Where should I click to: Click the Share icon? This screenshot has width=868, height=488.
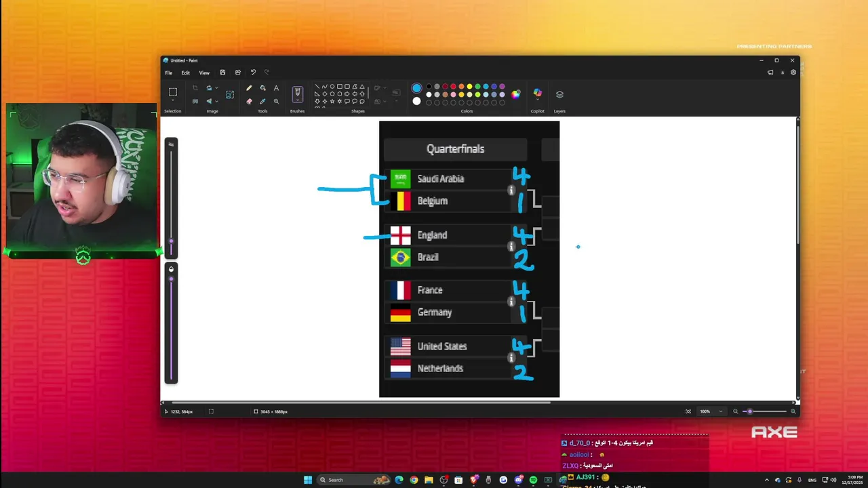[238, 73]
